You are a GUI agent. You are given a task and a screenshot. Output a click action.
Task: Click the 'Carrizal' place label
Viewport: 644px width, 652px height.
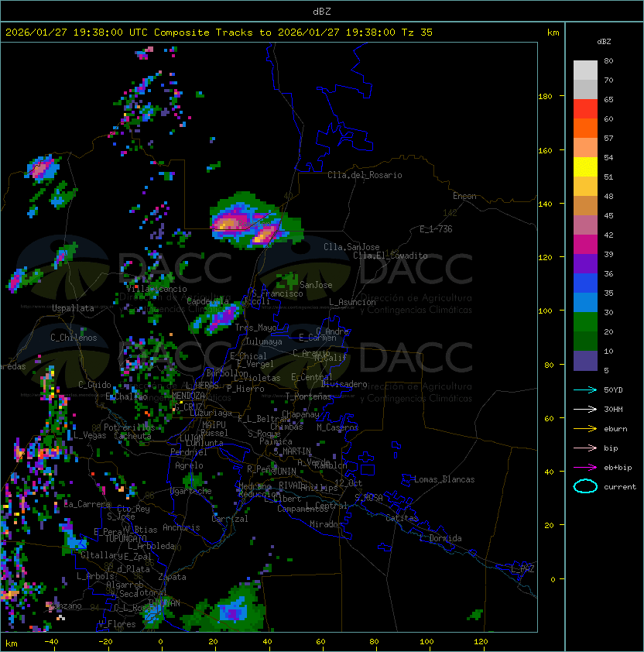pyautogui.click(x=230, y=519)
